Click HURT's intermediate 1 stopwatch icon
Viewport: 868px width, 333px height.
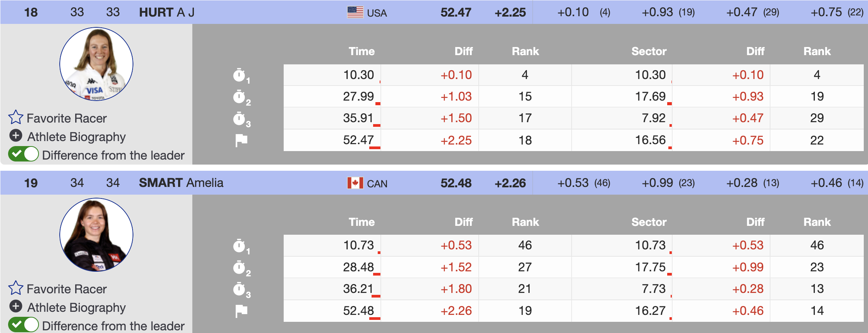[240, 75]
